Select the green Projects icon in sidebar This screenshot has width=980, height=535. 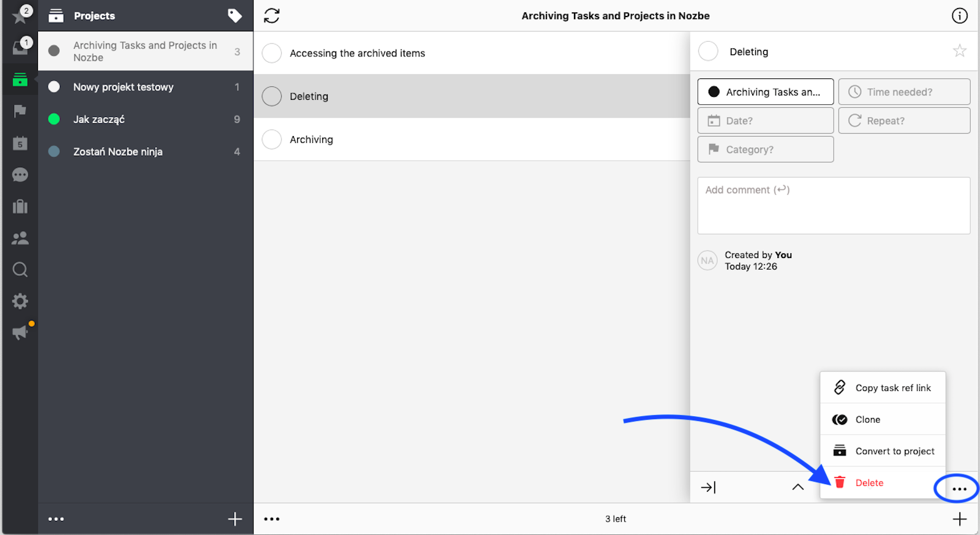20,80
